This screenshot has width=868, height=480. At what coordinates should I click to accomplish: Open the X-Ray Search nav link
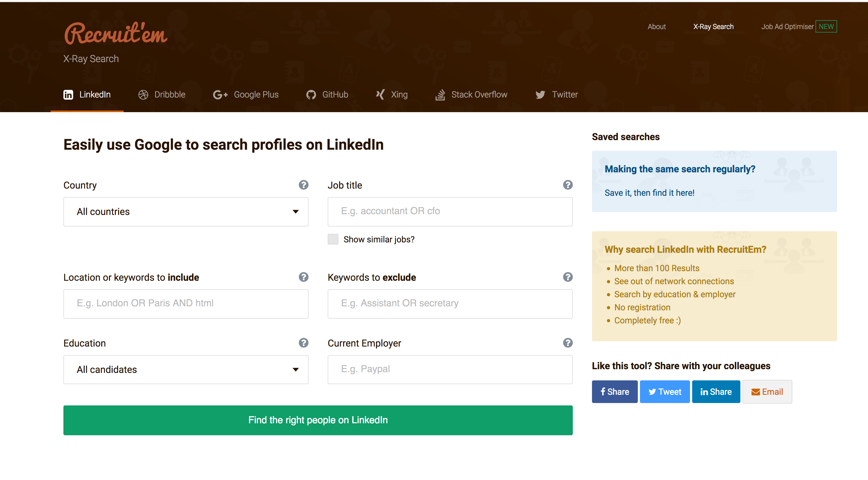point(713,27)
